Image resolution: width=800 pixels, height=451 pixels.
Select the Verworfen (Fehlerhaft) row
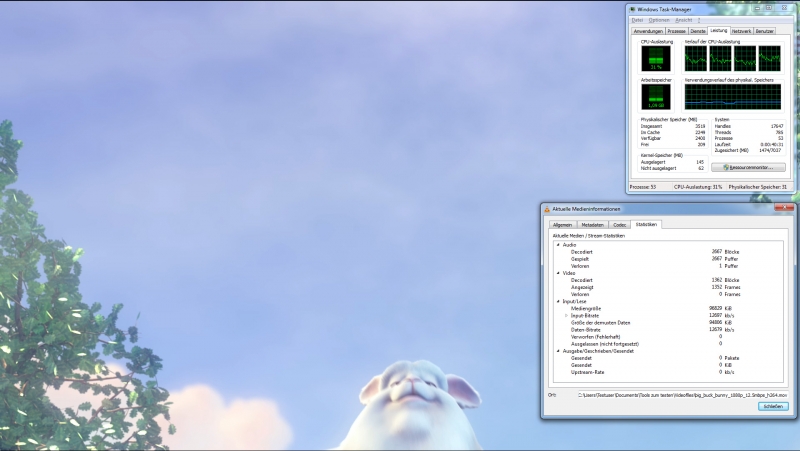668,337
